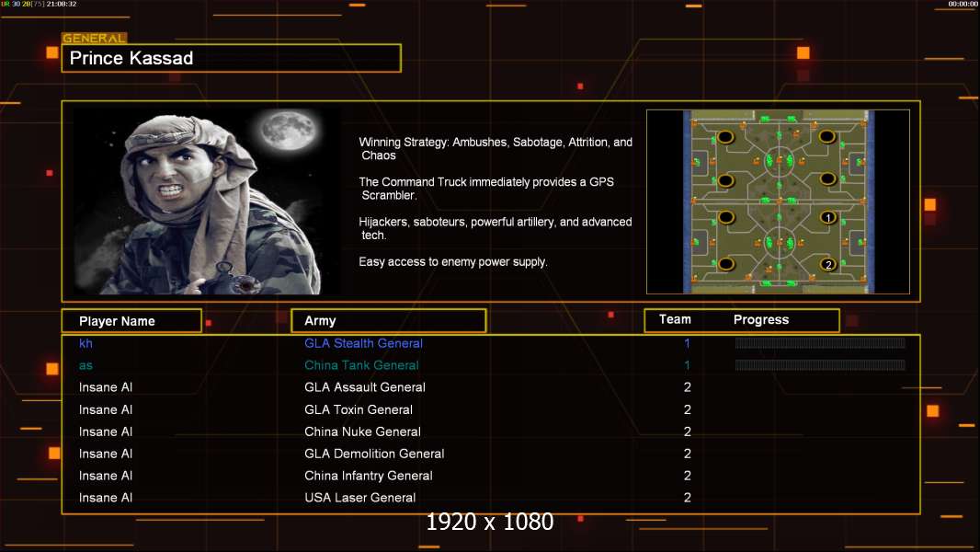Select Insane AI in GLA Toxin General row

pyautogui.click(x=106, y=409)
